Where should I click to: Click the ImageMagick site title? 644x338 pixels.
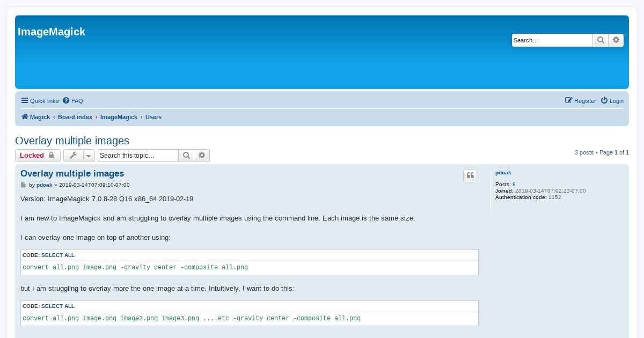point(52,32)
